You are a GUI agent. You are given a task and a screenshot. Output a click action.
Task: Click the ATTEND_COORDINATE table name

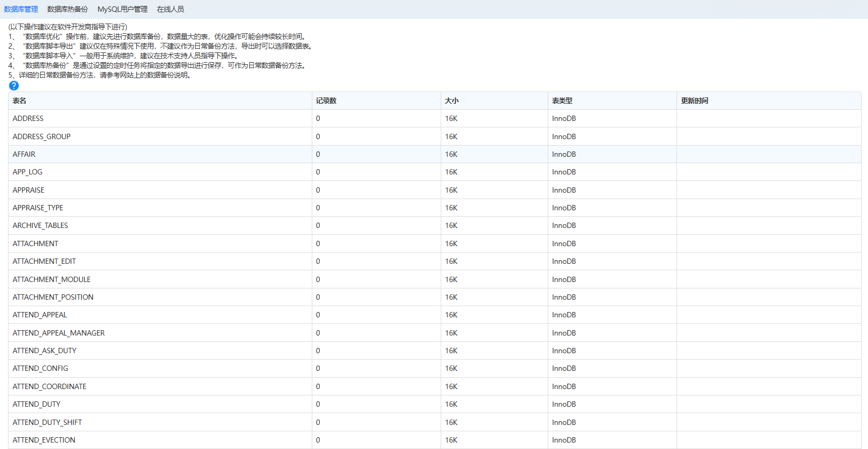tap(50, 386)
